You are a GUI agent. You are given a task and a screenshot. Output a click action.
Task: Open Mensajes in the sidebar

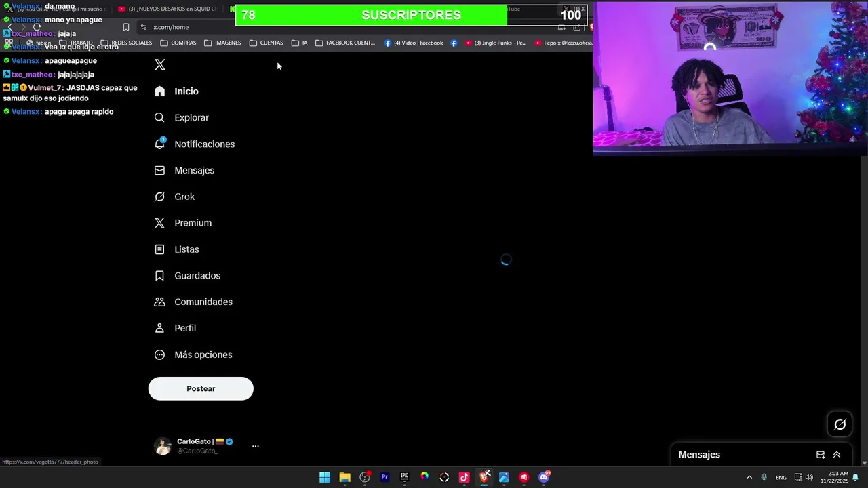(x=184, y=171)
